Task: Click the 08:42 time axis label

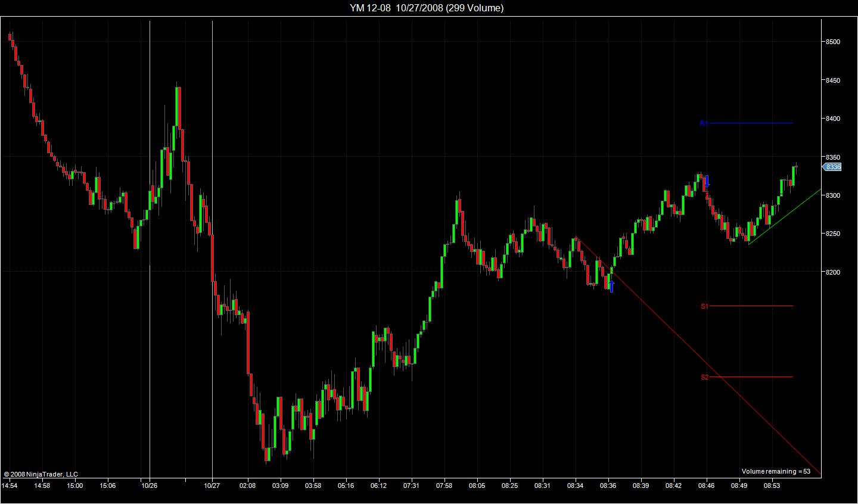Action: [673, 486]
